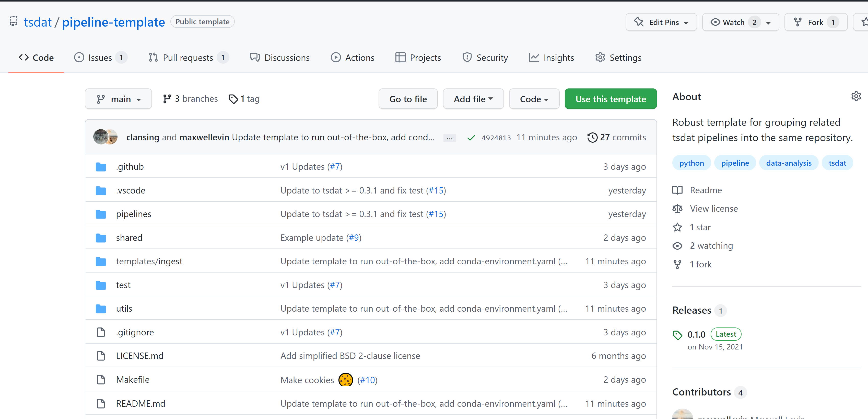Image resolution: width=868 pixels, height=419 pixels.
Task: Open the main branch dropdown
Action: pyautogui.click(x=118, y=99)
